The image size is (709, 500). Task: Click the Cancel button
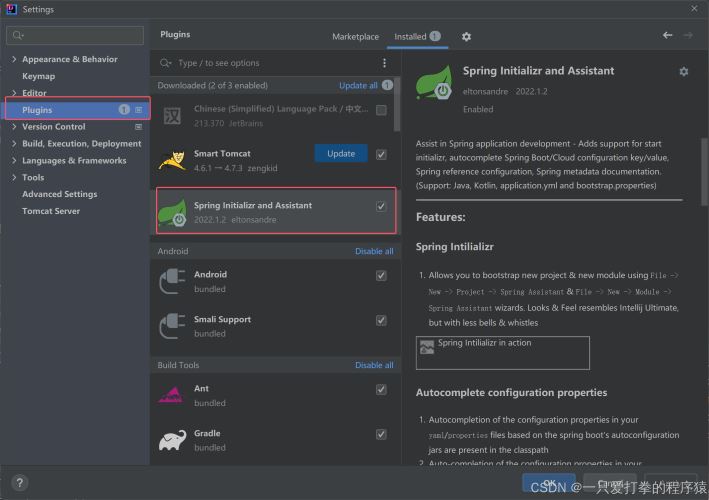pos(610,483)
